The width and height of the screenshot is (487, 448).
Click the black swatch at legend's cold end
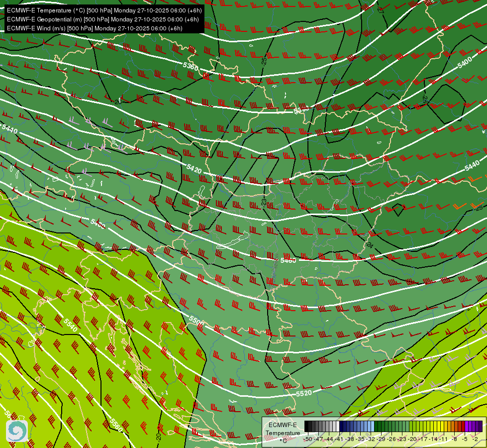[306, 426]
